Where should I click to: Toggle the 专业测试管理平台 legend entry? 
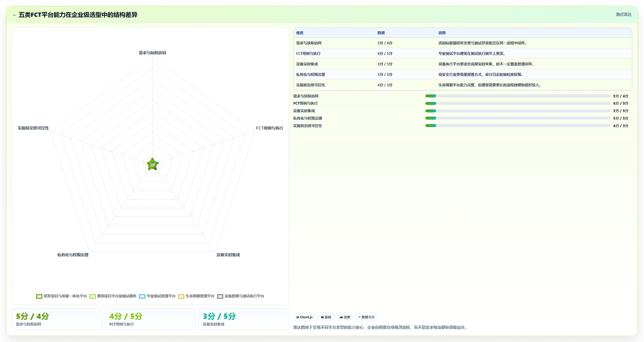tap(158, 296)
